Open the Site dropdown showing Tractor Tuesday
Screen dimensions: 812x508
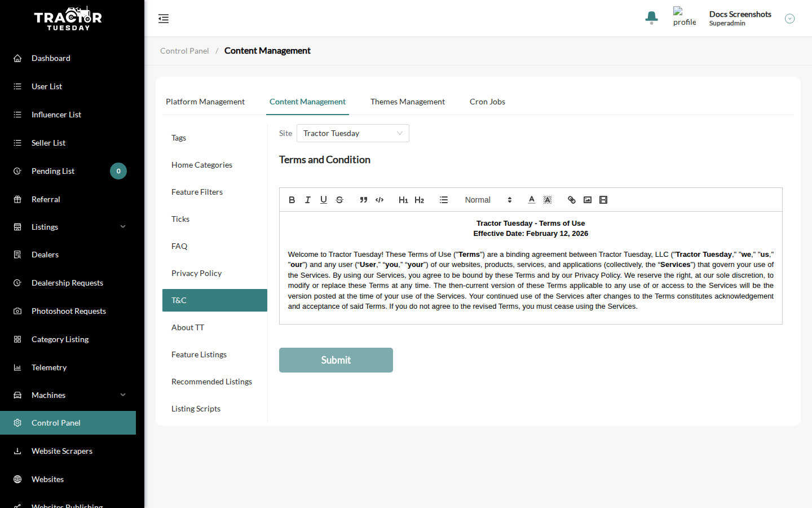click(x=353, y=133)
